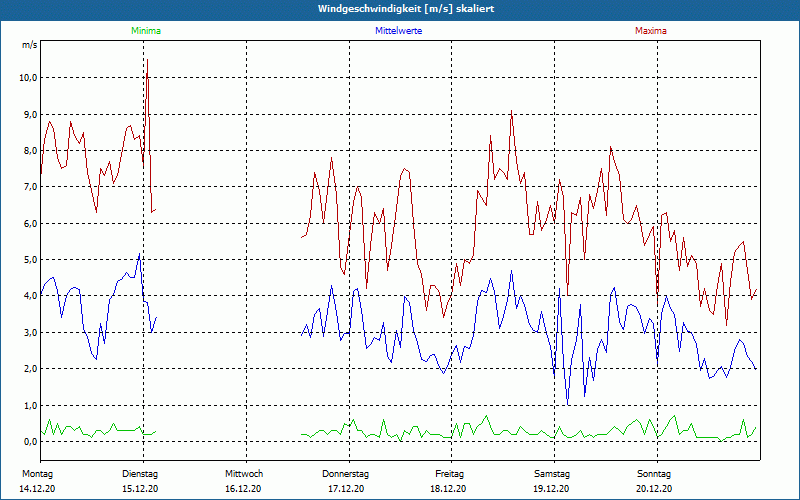Click the 3,0 y-axis value
Viewport: 800px width, 500px height.
(x=29, y=333)
